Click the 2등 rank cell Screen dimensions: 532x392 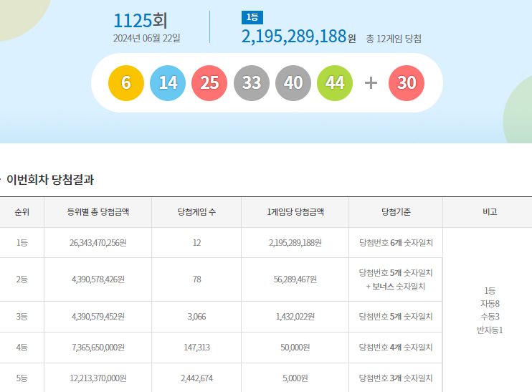point(22,279)
